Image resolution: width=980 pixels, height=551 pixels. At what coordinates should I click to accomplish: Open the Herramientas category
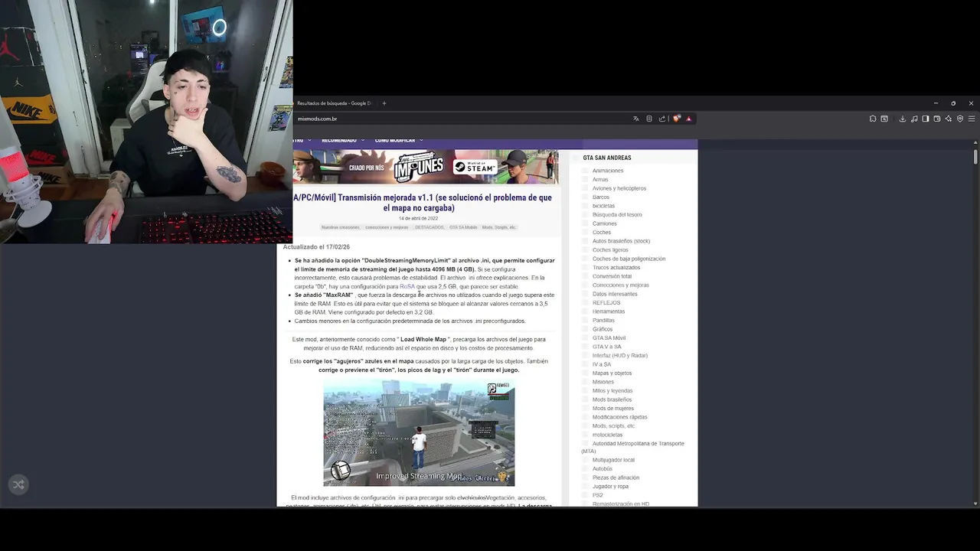click(x=609, y=311)
